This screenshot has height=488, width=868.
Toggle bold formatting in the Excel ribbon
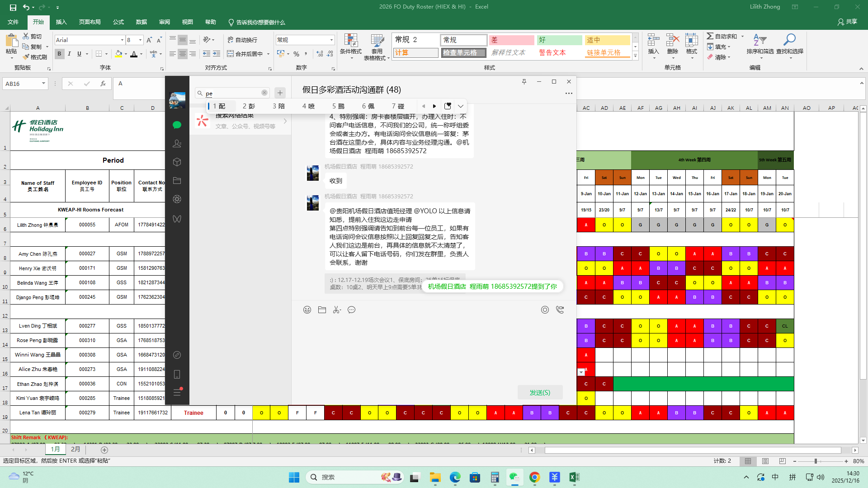point(59,54)
